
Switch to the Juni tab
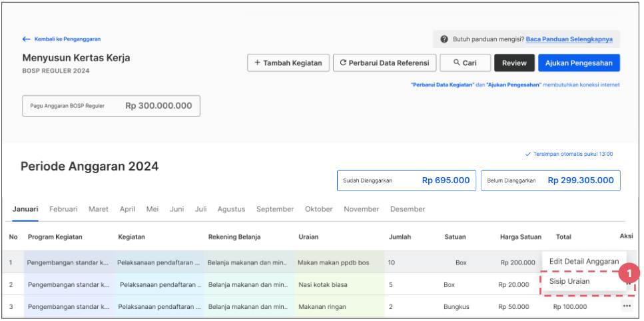pos(177,209)
